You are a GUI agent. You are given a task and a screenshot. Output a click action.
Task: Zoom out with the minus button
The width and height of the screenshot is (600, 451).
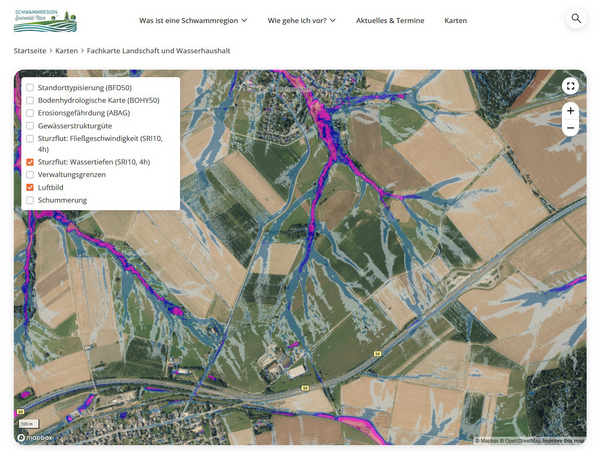pos(570,128)
